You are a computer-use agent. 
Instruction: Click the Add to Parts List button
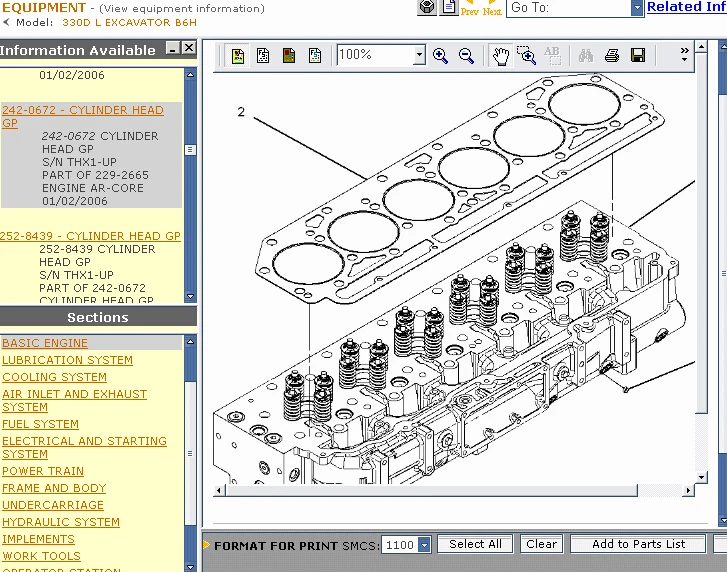click(638, 544)
